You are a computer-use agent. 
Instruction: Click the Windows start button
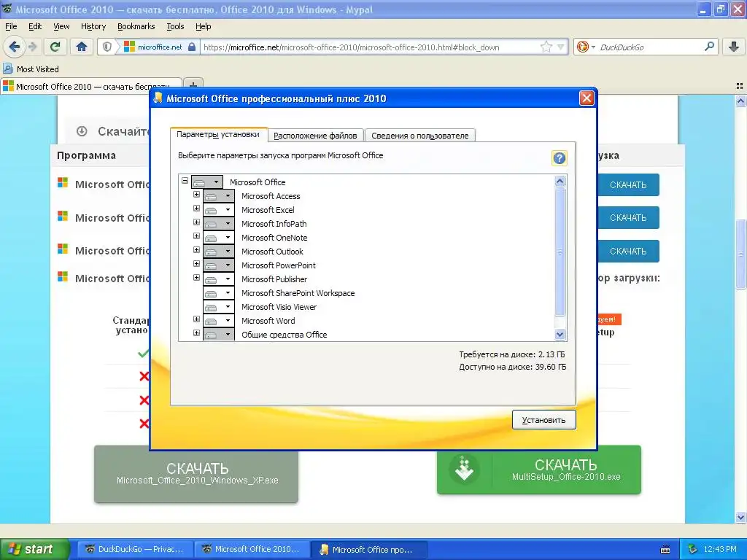34,549
